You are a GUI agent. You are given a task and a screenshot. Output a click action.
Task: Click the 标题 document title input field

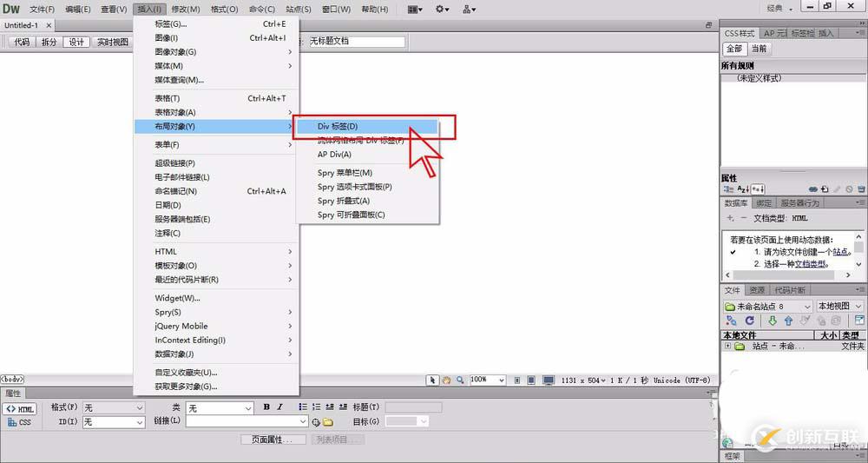357,42
